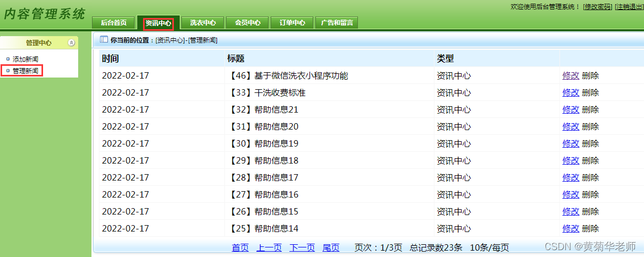The image size is (644, 257).
Task: Open 管理新闻 in the sidebar
Action: click(26, 71)
